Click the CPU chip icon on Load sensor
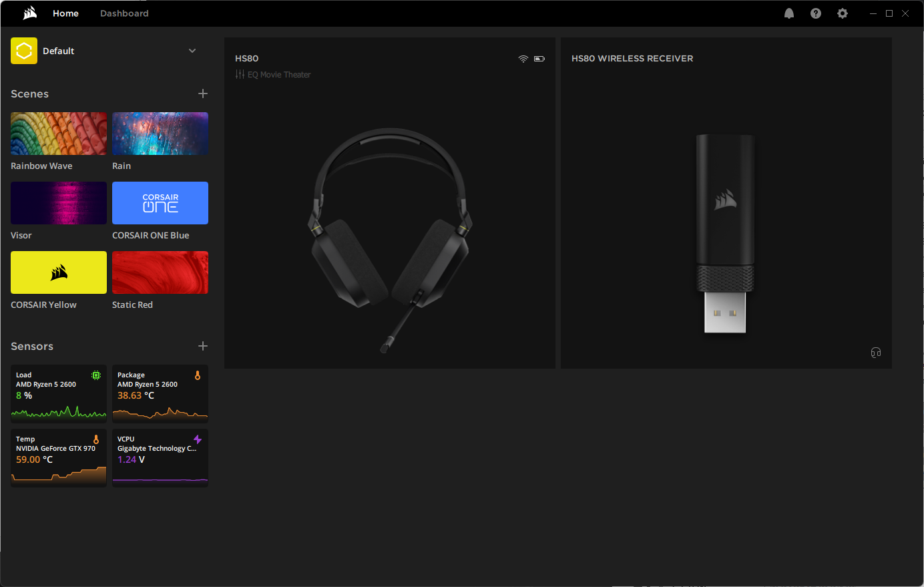 pyautogui.click(x=96, y=375)
